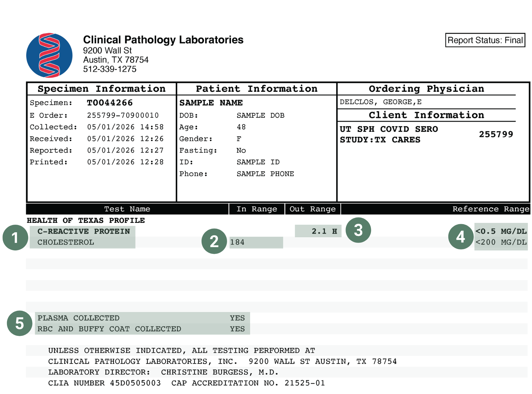Click green callout marker number 1

[x=15, y=237]
